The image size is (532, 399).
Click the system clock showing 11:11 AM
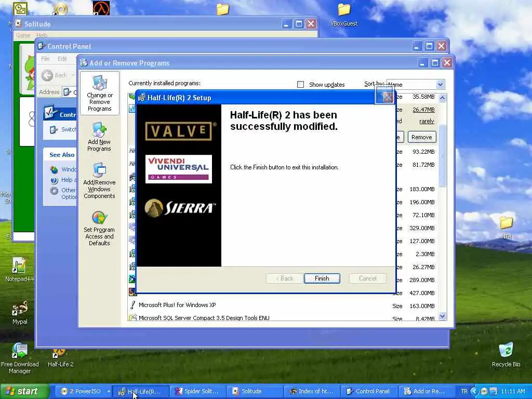(513, 391)
